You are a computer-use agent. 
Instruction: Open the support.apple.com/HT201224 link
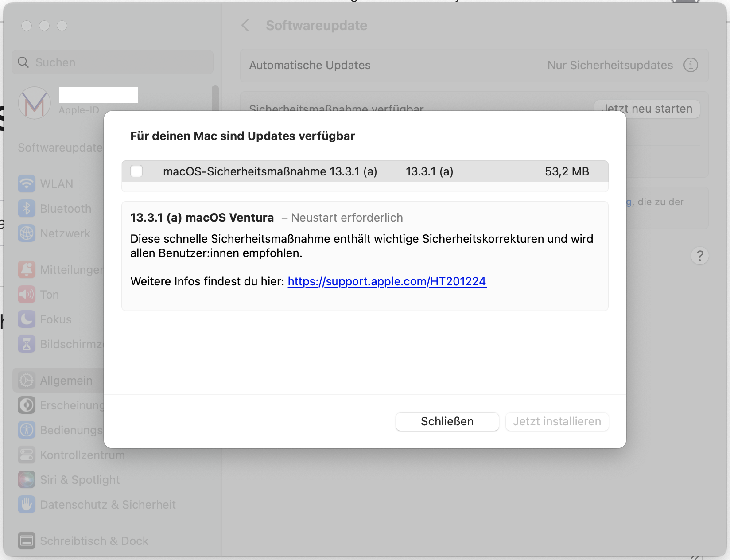[387, 281]
